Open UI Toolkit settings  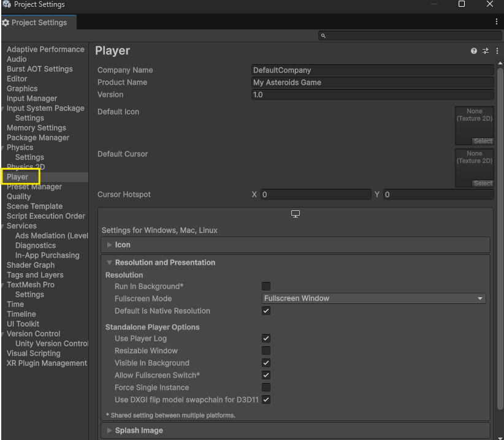[23, 324]
